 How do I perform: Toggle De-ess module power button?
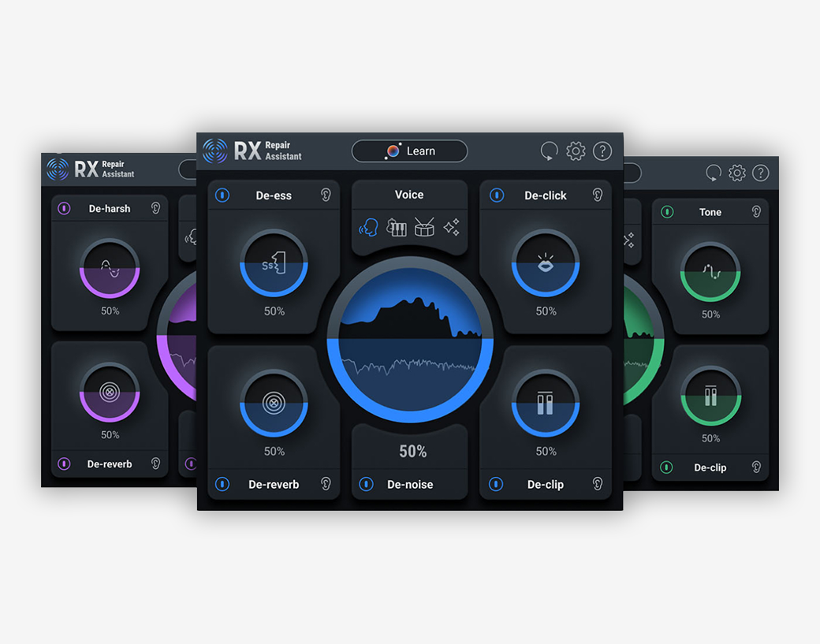pos(222,195)
